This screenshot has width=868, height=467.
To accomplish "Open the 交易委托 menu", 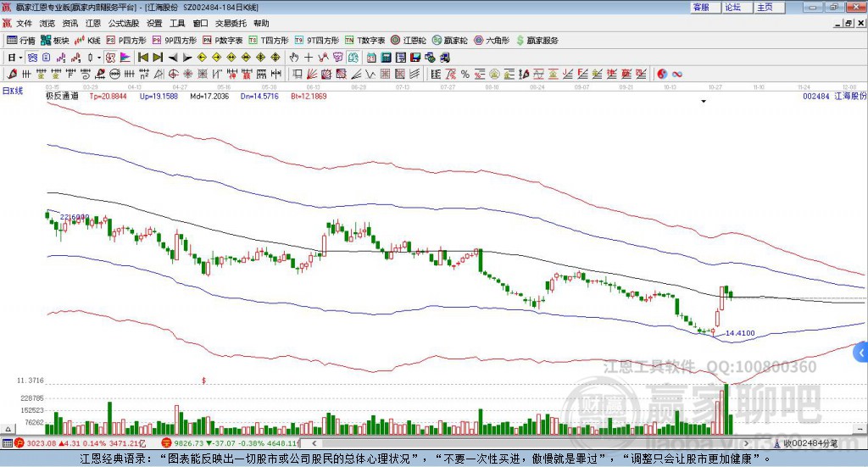I will pyautogui.click(x=231, y=23).
